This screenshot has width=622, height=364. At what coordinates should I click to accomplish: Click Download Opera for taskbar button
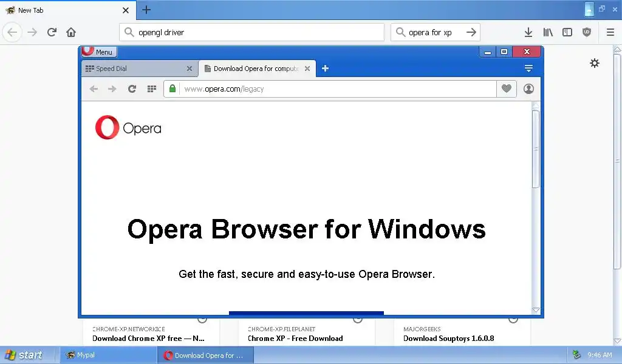pos(205,356)
